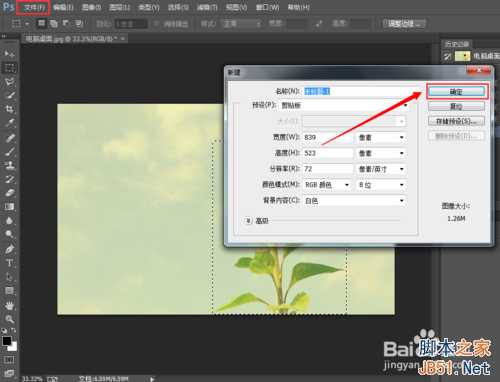
Task: Open the RGB color mode dropdown
Action: coord(327,185)
